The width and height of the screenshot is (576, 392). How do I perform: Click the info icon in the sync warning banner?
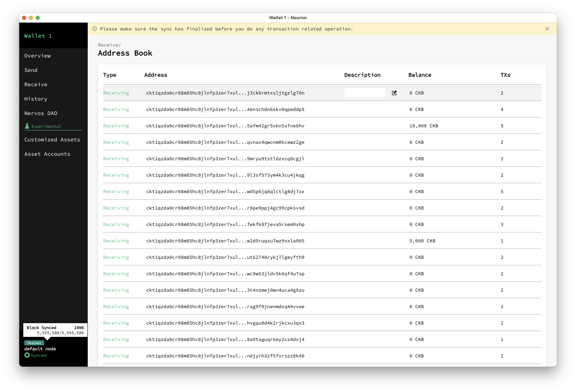coord(95,29)
